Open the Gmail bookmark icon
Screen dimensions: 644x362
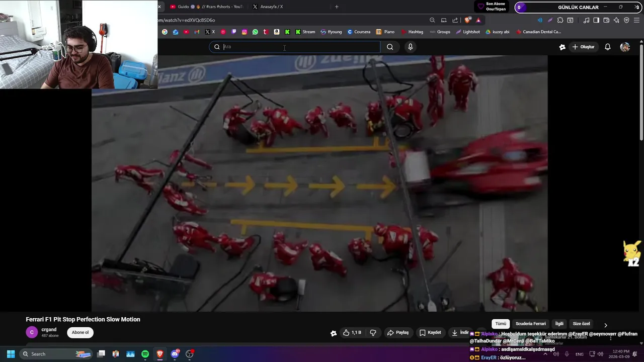point(197,32)
